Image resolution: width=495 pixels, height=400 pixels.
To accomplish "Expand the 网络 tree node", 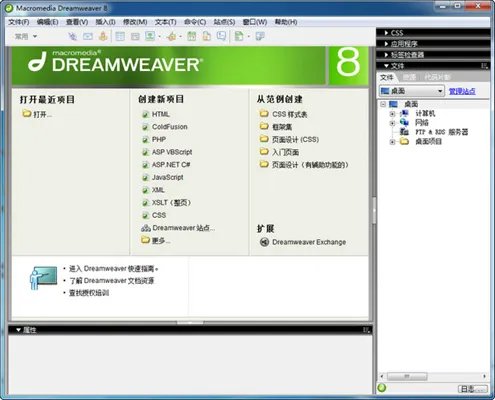I will pyautogui.click(x=392, y=123).
